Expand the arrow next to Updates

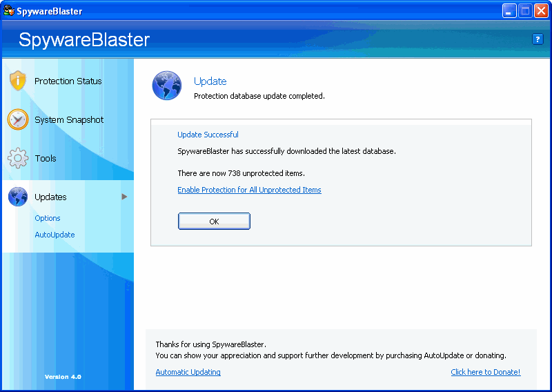[125, 197]
